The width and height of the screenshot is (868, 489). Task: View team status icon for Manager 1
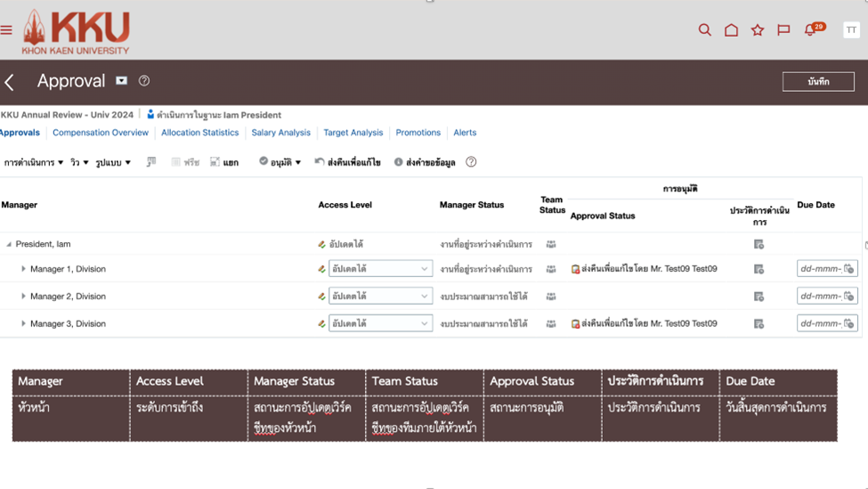[551, 269]
